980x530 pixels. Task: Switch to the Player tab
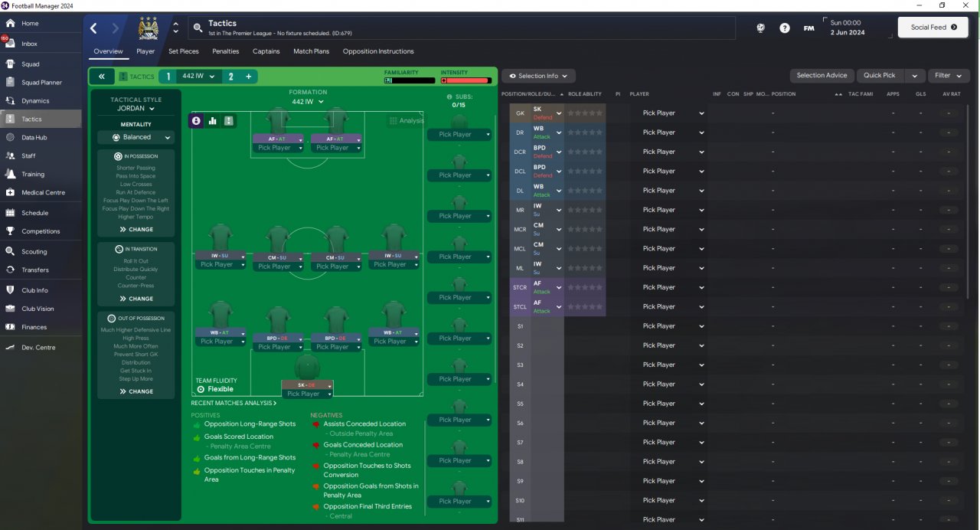[145, 51]
